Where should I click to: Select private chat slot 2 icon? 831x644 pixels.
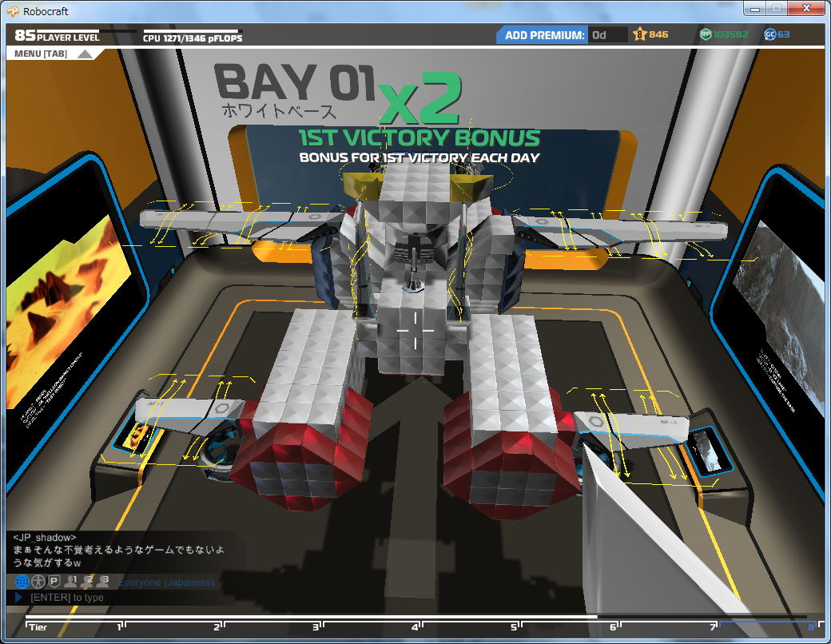tap(87, 582)
